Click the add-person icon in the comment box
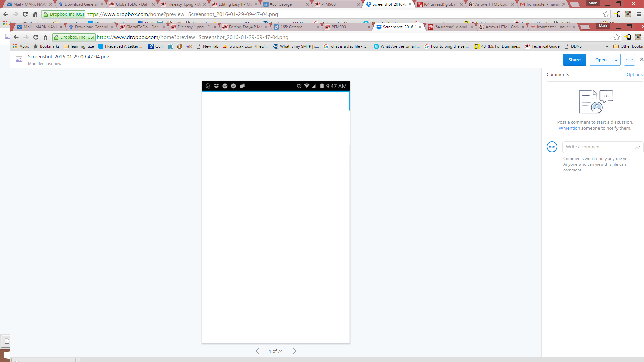The height and width of the screenshot is (362, 644). [637, 147]
